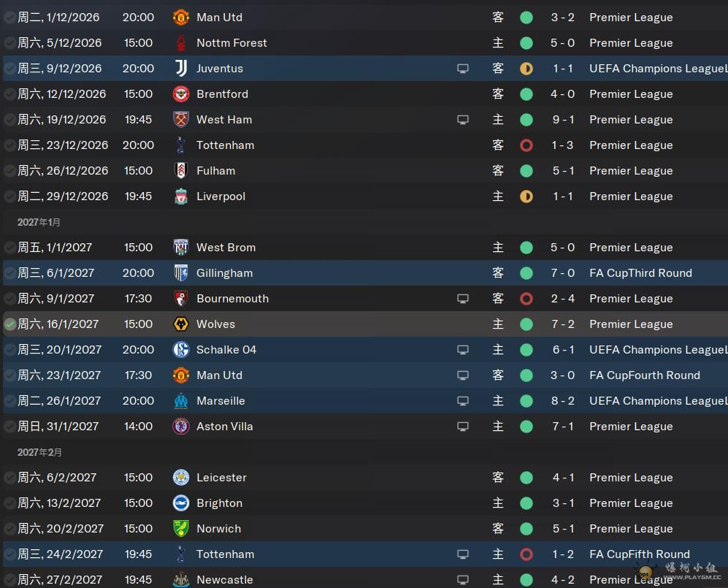Click the Norwich club badge
The image size is (728, 588).
click(x=180, y=529)
